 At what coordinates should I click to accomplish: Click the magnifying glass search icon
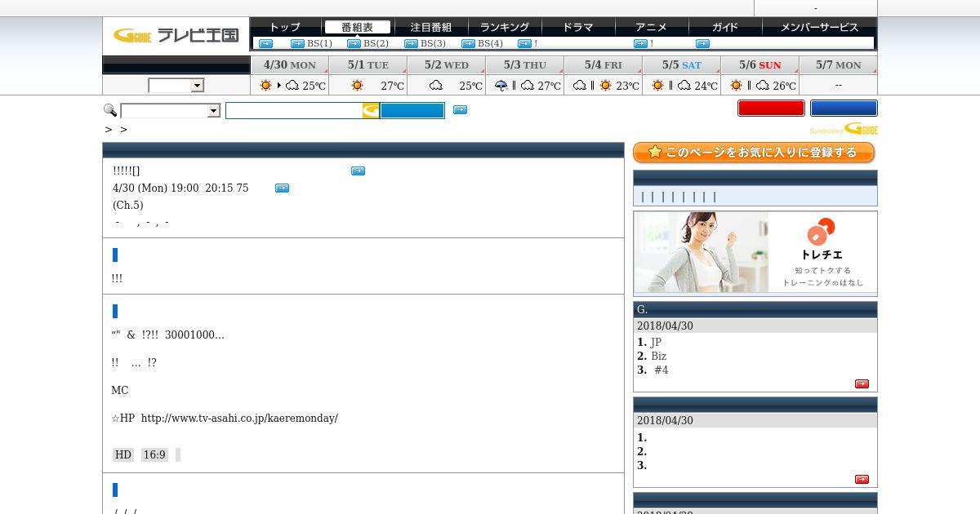pyautogui.click(x=110, y=110)
